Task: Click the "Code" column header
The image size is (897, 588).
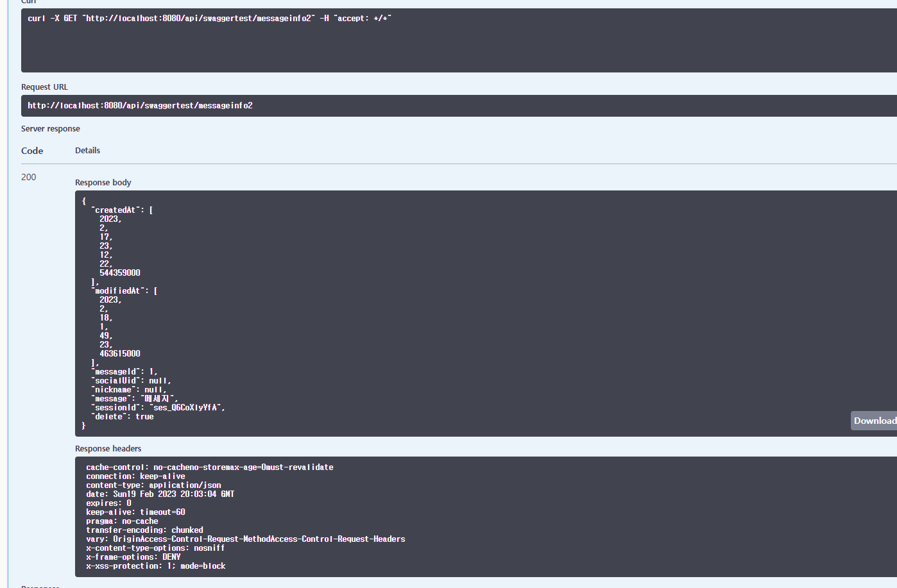Action: (32, 151)
